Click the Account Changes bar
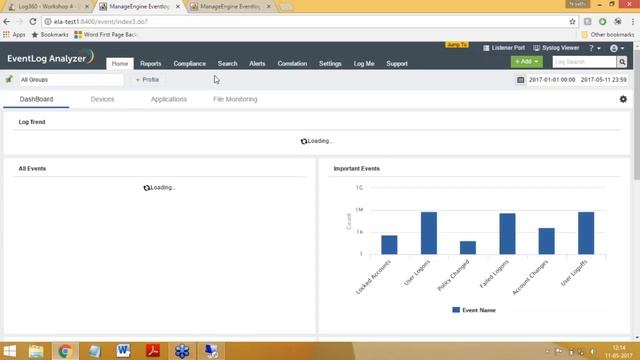 coord(547,241)
